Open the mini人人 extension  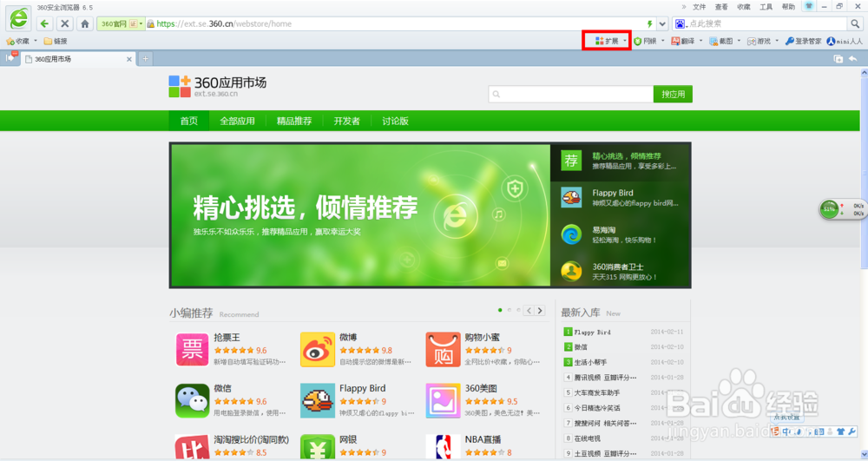tap(845, 41)
